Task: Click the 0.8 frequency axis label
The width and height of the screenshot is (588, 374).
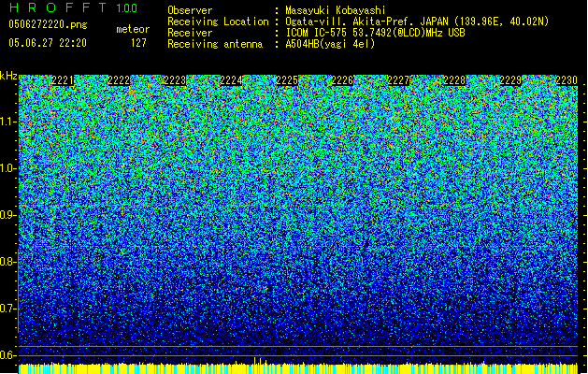Action: (8, 262)
